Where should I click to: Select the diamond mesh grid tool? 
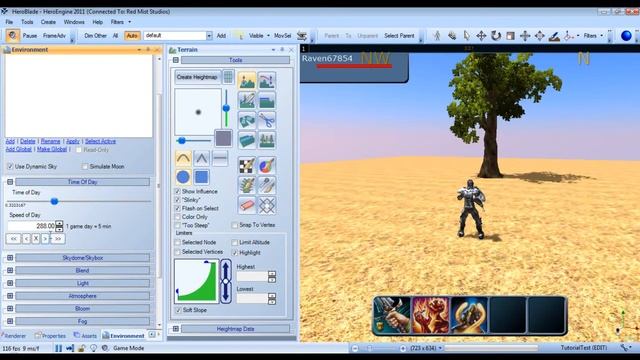[x=267, y=205]
